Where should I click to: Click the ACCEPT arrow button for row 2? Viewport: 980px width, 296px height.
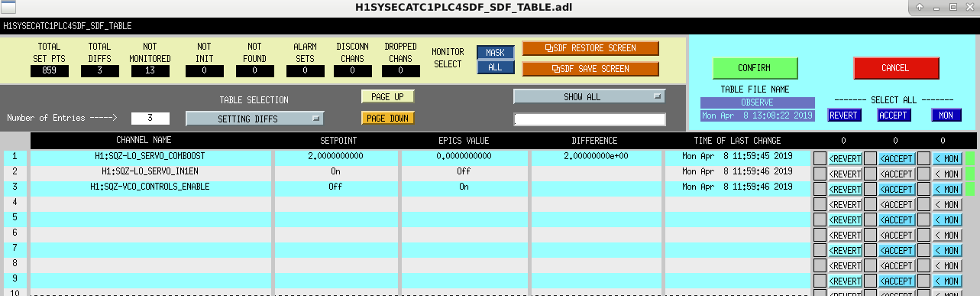coord(897,174)
